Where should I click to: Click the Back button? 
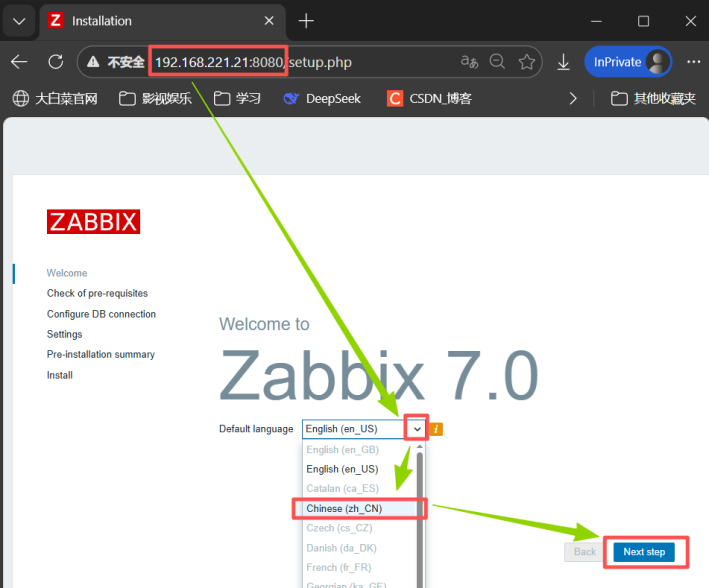584,552
